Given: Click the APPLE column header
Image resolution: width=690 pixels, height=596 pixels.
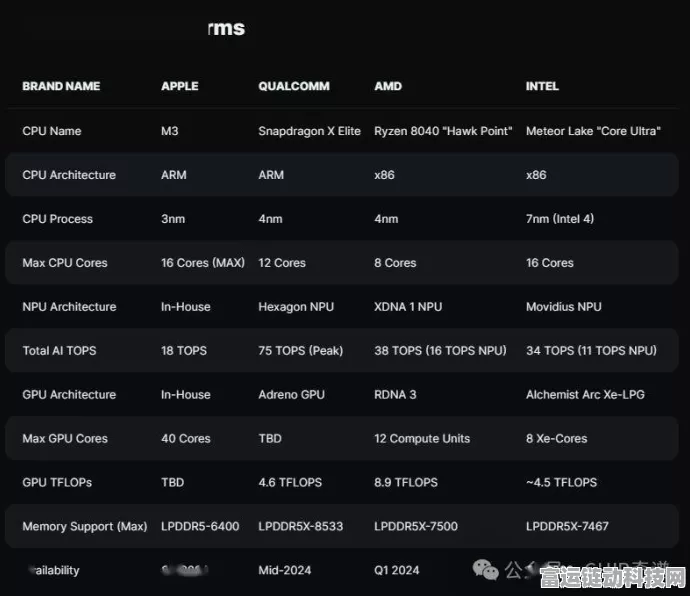Looking at the screenshot, I should pyautogui.click(x=180, y=86).
